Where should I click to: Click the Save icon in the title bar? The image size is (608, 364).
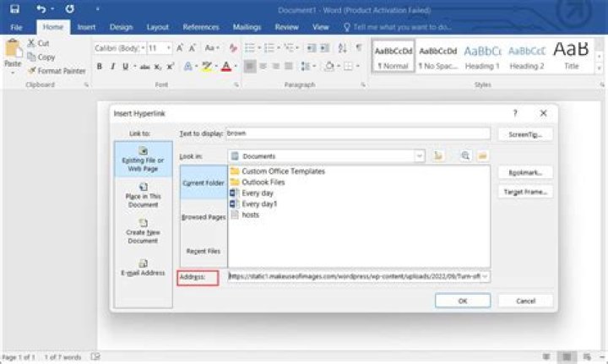point(14,8)
